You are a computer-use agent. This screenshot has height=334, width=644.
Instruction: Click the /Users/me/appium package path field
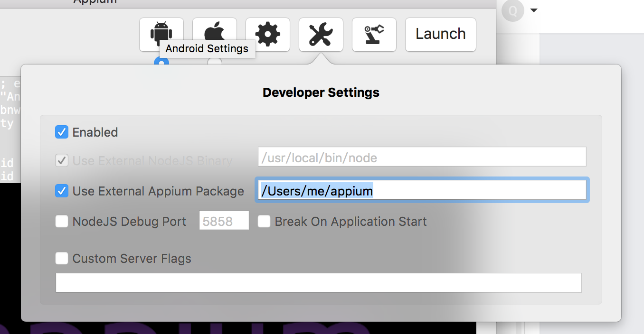(x=422, y=190)
